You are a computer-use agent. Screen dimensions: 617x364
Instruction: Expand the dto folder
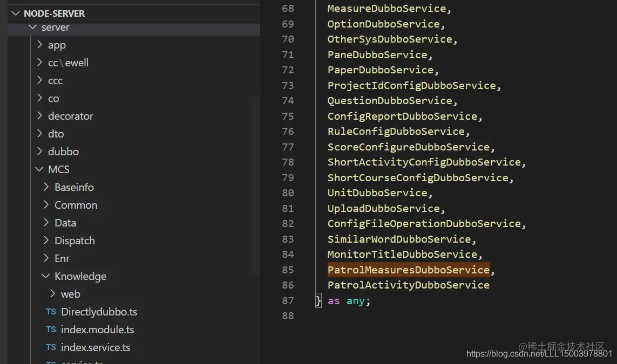pos(39,134)
